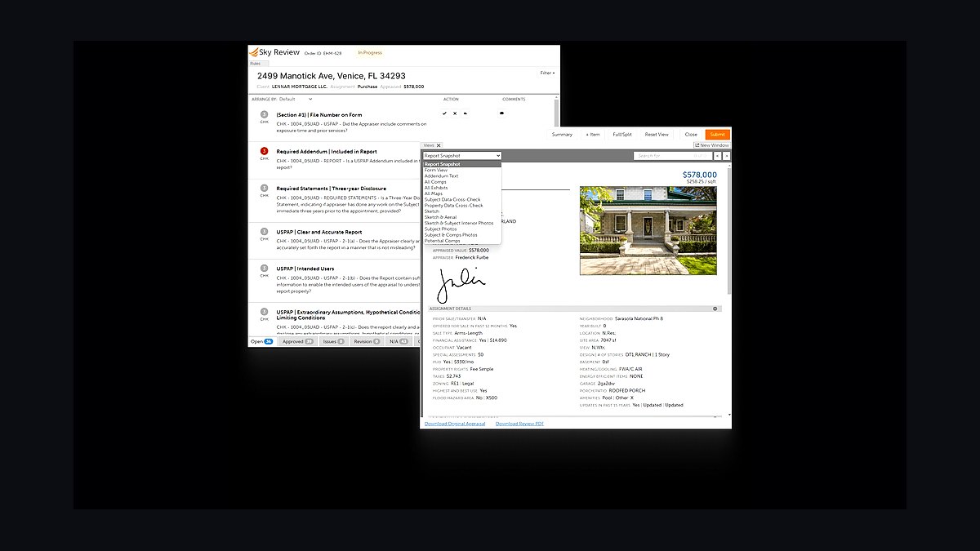The image size is (980, 551).
Task: Close the Views tab with its X
Action: click(x=439, y=145)
